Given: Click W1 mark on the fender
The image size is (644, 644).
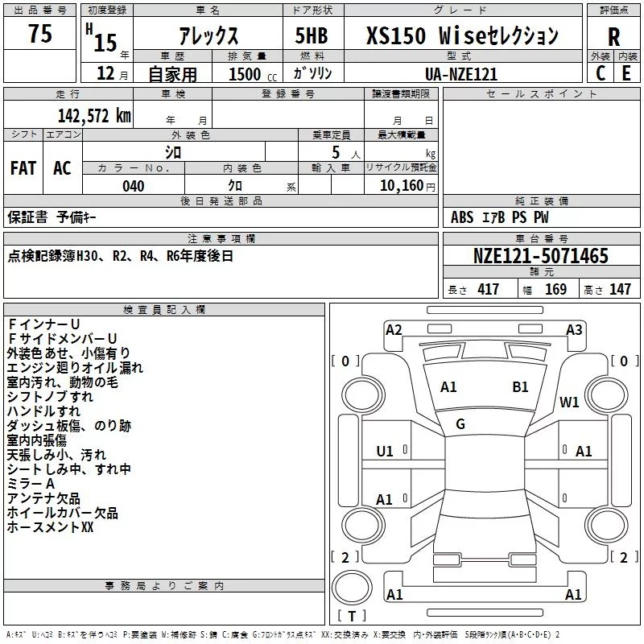Looking at the screenshot, I should [569, 402].
